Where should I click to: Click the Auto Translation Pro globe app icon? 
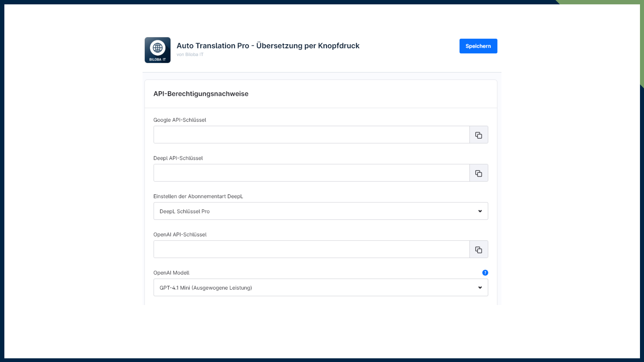[157, 48]
